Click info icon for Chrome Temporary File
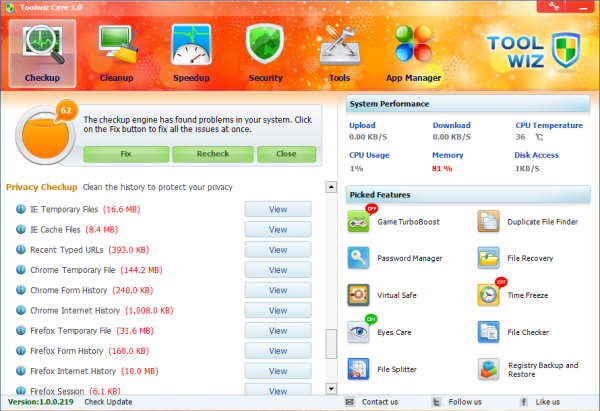Viewport: 600px width, 411px height. 21,270
